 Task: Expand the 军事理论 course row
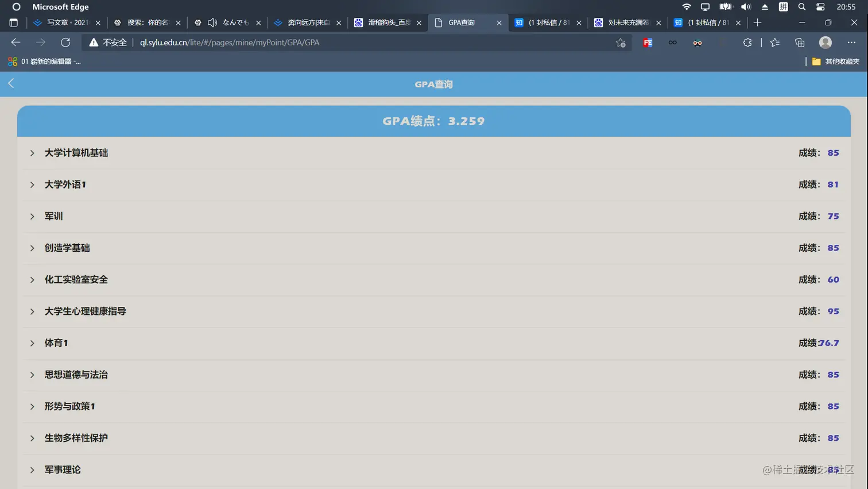pyautogui.click(x=433, y=469)
